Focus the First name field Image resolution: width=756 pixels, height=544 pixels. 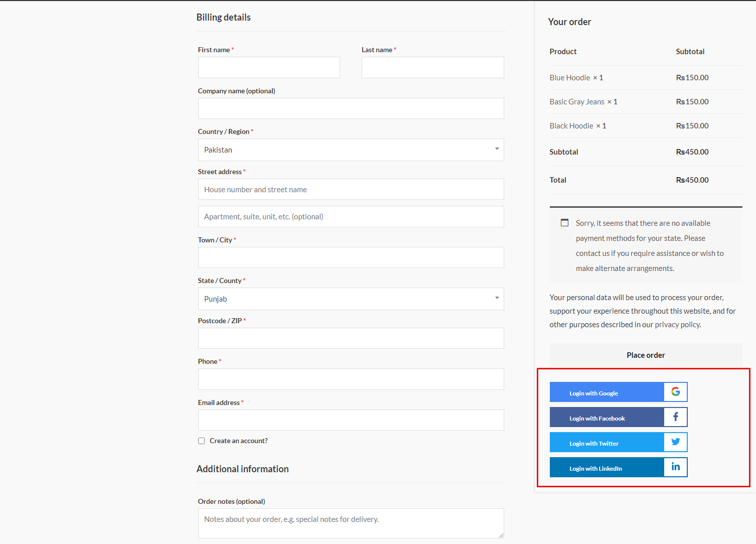point(269,67)
